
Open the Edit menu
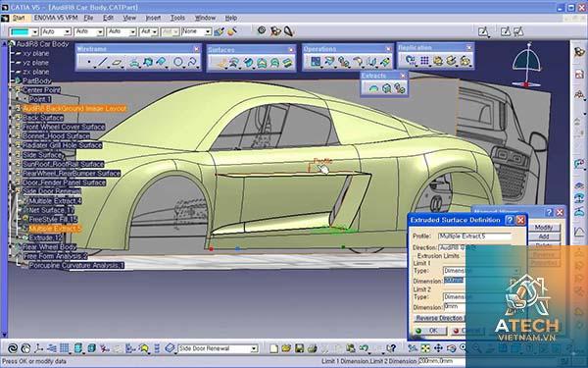pyautogui.click(x=108, y=18)
